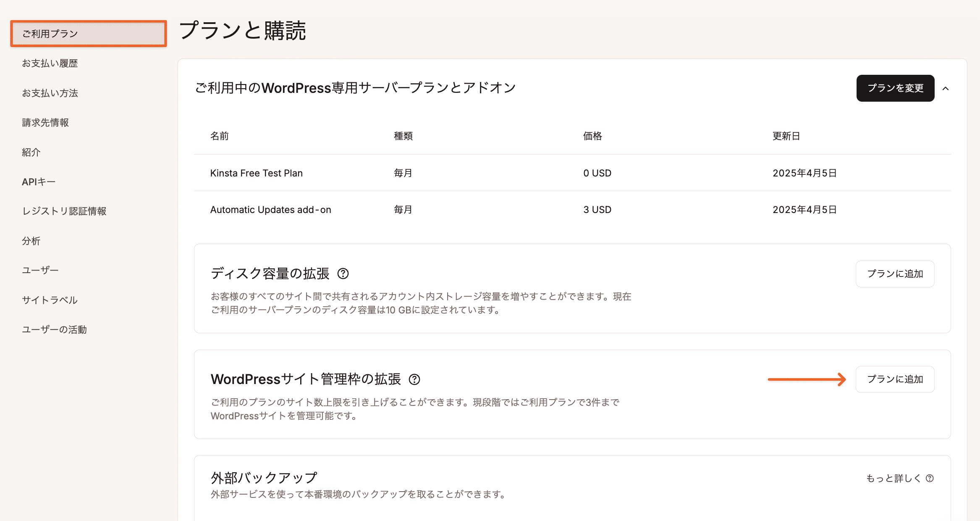Navigate to APIキー in the sidebar
This screenshot has width=980, height=521.
39,182
